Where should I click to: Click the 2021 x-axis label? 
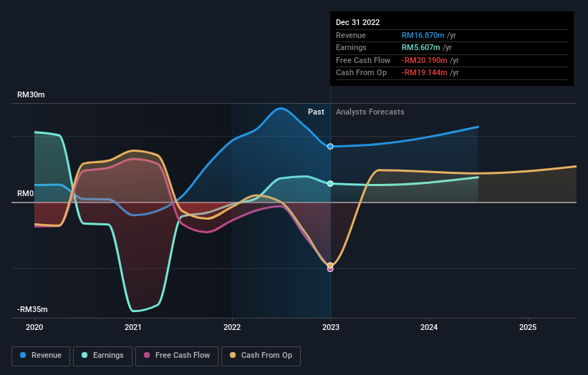coord(133,328)
